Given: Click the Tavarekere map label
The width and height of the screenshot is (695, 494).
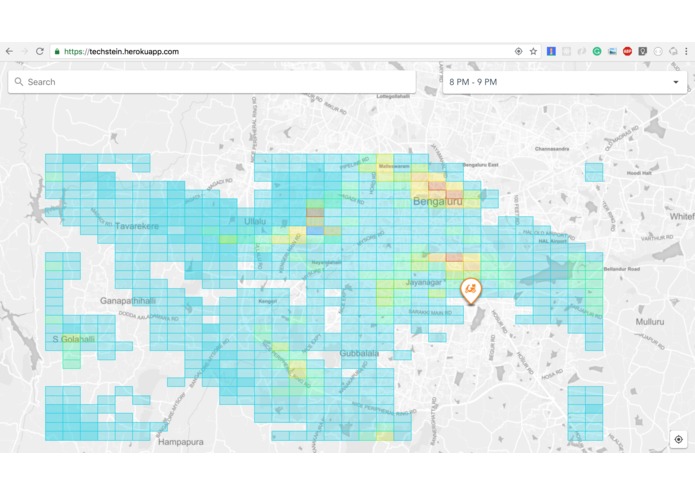Looking at the screenshot, I should (137, 226).
